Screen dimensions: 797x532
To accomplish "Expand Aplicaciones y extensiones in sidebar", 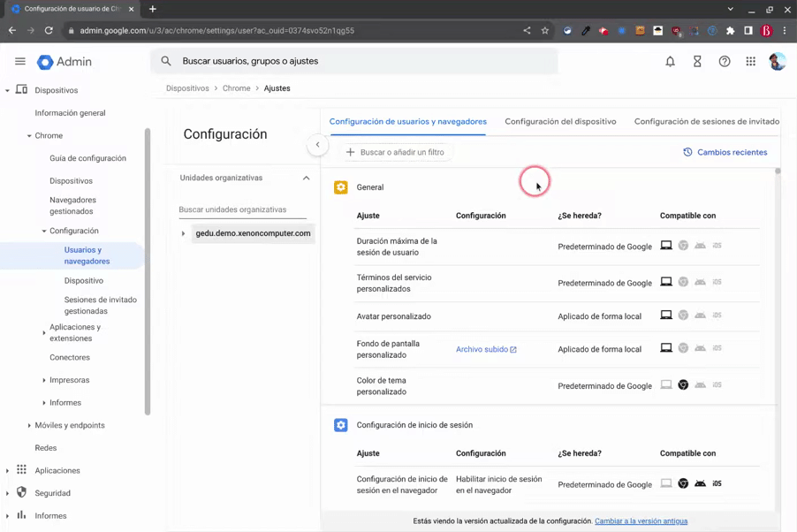I will click(44, 333).
